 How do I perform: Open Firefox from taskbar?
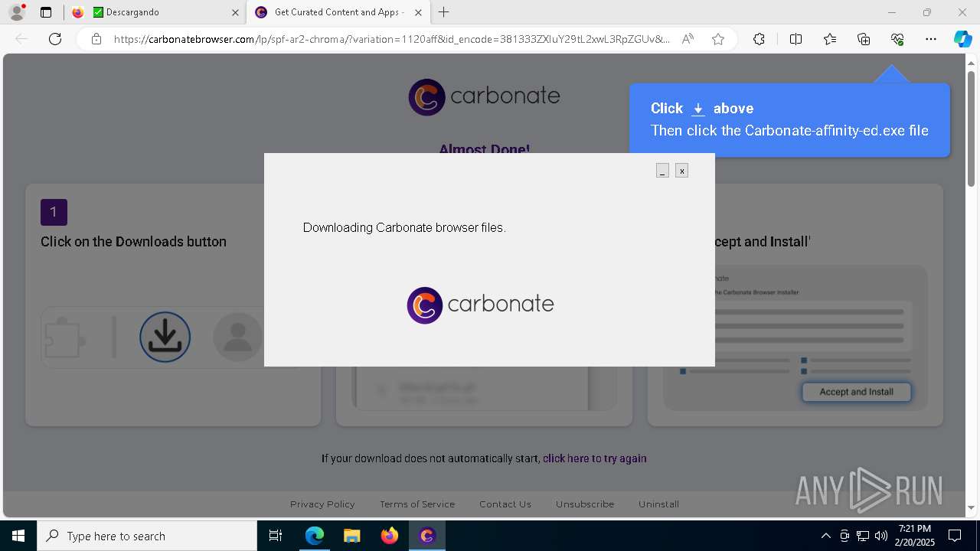pos(390,536)
